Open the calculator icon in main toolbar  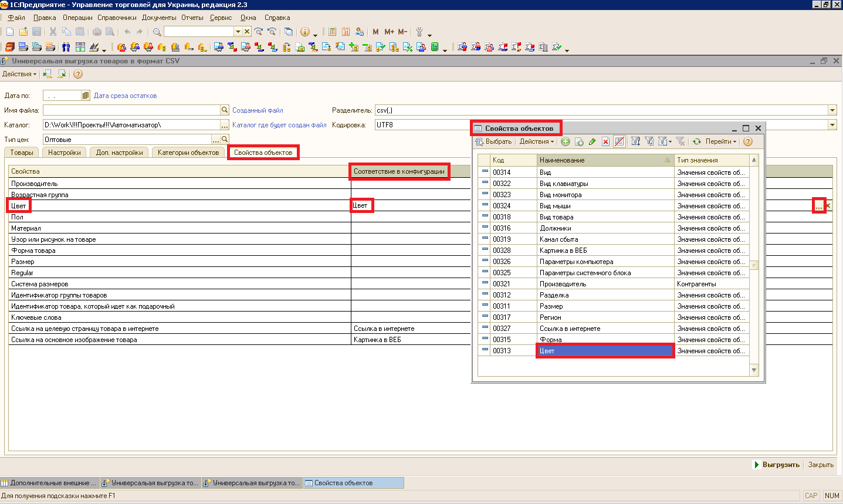332,32
